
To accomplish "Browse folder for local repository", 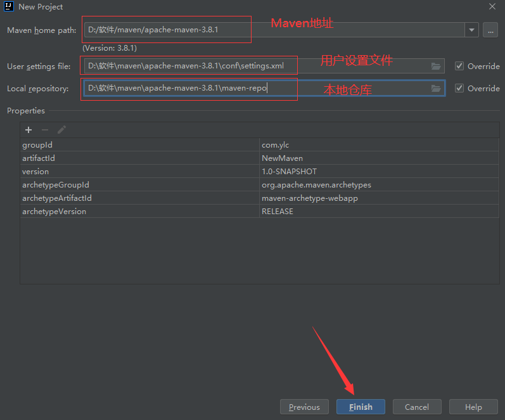I will point(436,89).
